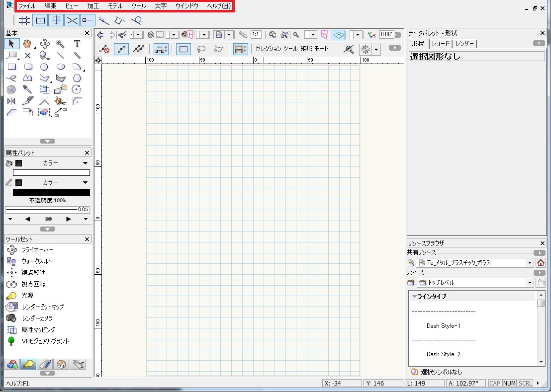Select the Spiral tool
The image size is (551, 392).
pyautogui.click(x=11, y=89)
